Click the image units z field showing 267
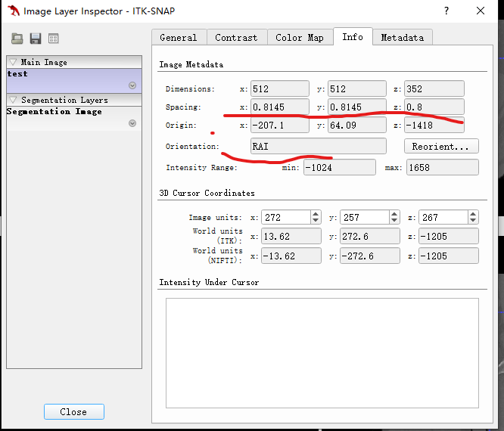 pos(443,217)
